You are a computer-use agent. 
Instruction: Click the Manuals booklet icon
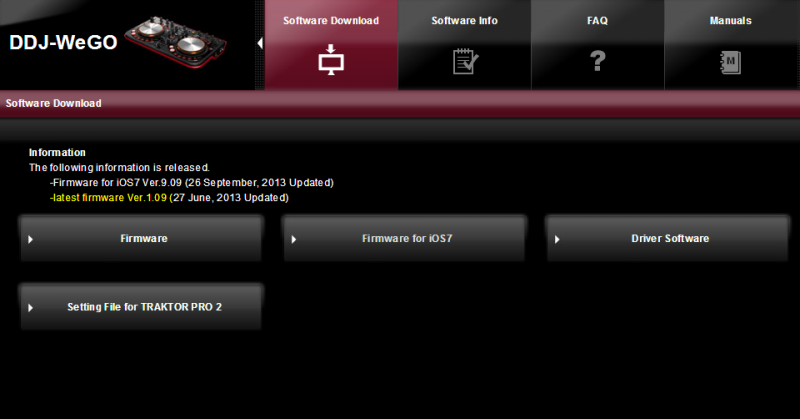(x=731, y=62)
